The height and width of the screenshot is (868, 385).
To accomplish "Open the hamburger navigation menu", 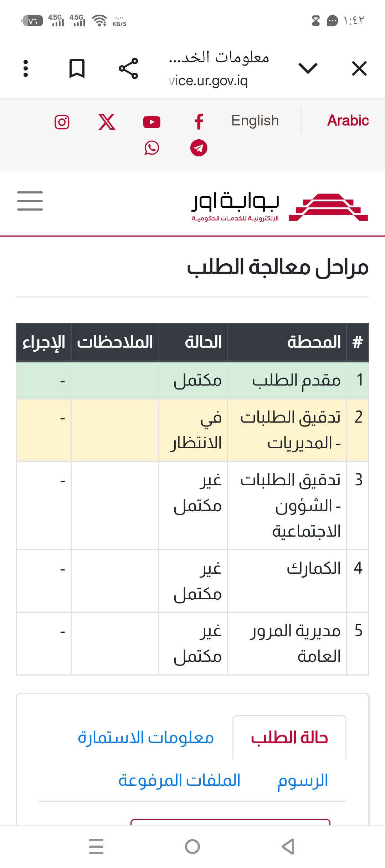I will [x=30, y=201].
